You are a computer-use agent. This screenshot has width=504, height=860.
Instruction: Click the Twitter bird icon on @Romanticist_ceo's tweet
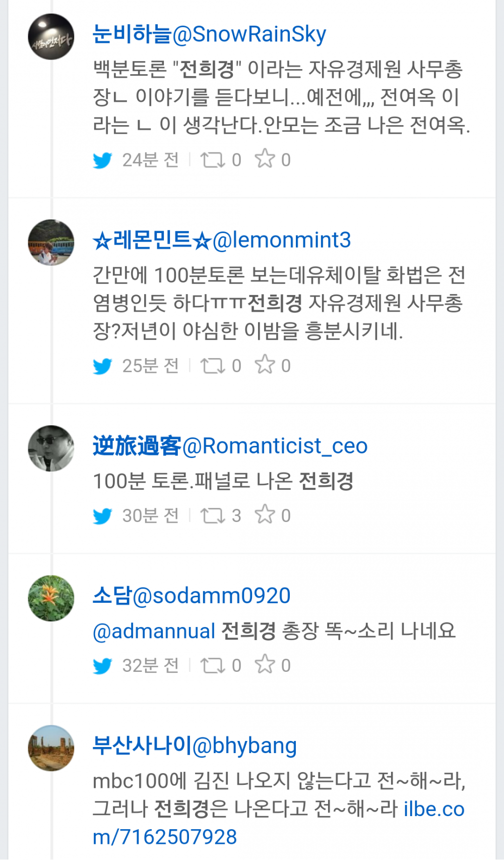tap(103, 515)
